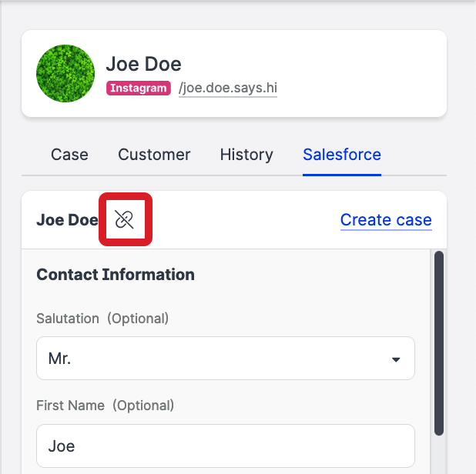Click Joe Doe's green profile avatar
This screenshot has height=474, width=476.
tap(65, 73)
